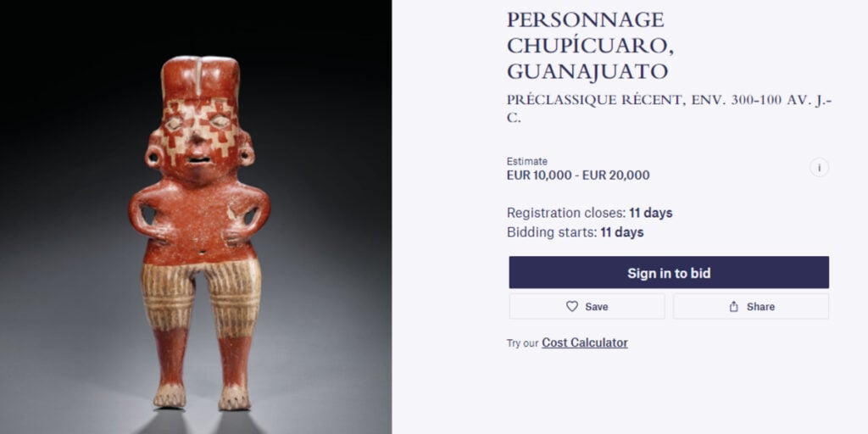
Task: Click the small Estimate label
Action: coord(527,161)
